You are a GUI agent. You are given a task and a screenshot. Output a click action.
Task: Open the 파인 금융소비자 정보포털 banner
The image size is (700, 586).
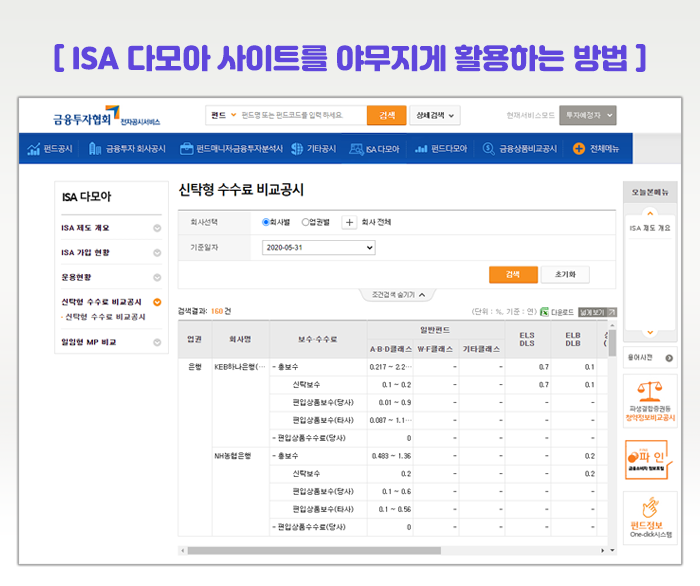(x=650, y=457)
